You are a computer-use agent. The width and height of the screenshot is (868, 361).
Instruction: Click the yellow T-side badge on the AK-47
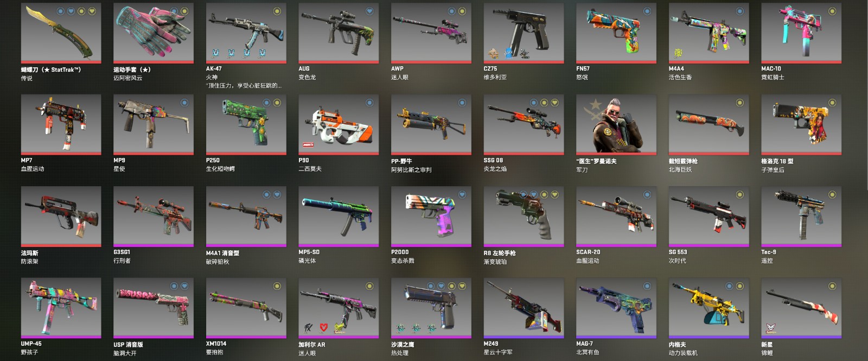(277, 11)
